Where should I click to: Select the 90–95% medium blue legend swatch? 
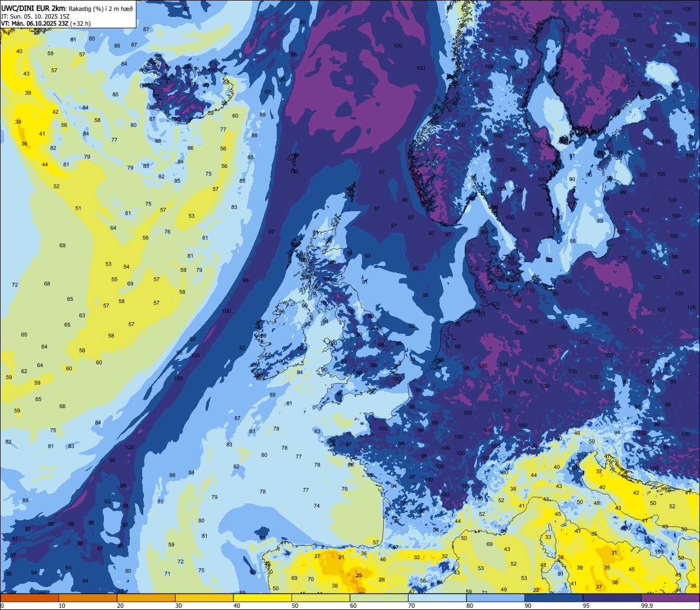[x=553, y=598]
